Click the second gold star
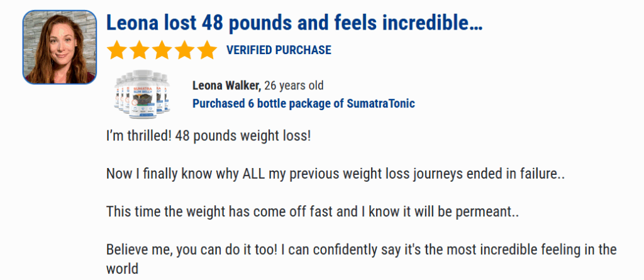644x280 pixels. 140,50
